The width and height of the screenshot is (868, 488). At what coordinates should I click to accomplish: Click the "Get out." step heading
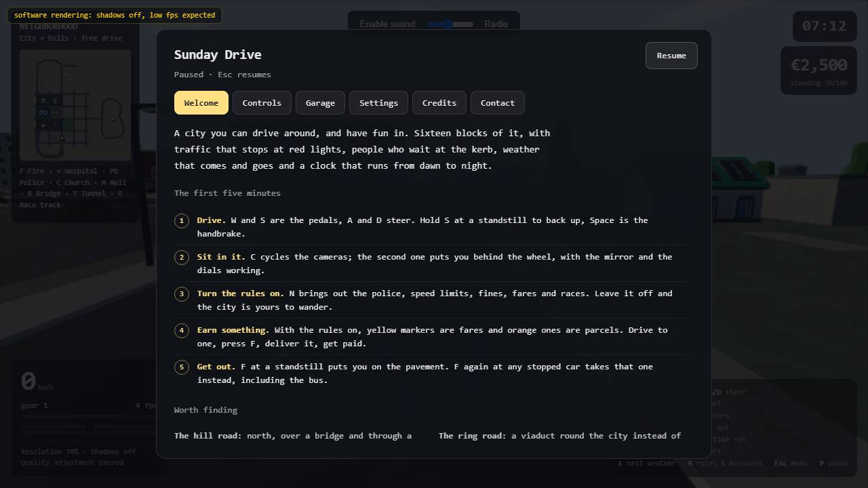click(216, 367)
